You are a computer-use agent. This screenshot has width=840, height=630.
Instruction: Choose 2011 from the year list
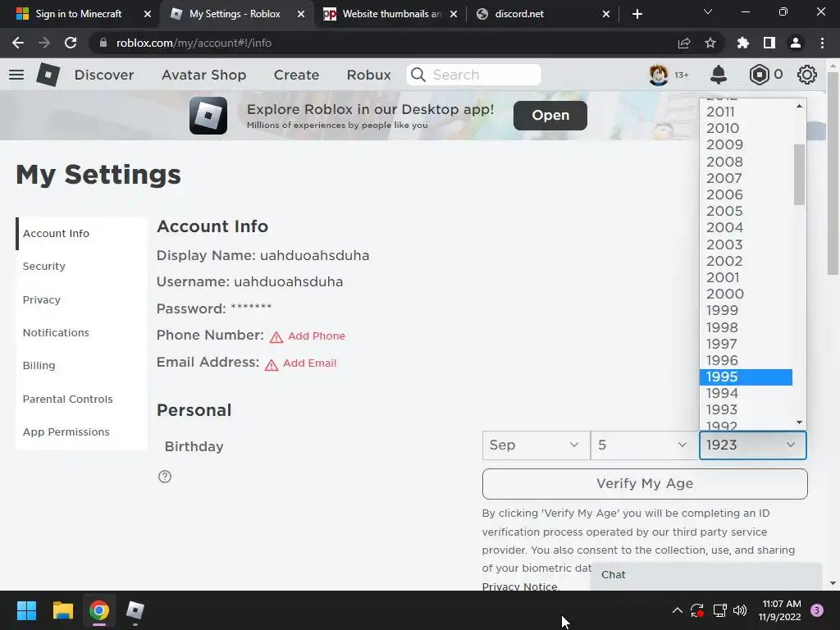(746, 112)
